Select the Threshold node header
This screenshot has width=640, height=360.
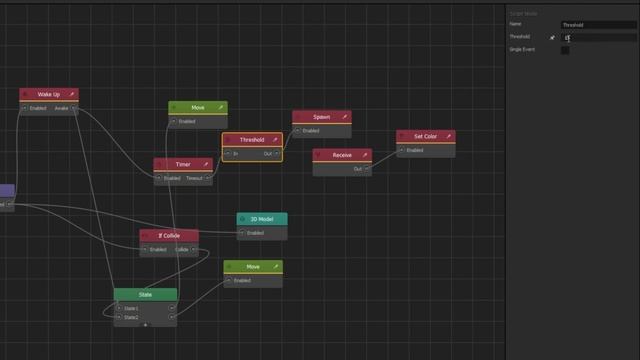(252, 140)
